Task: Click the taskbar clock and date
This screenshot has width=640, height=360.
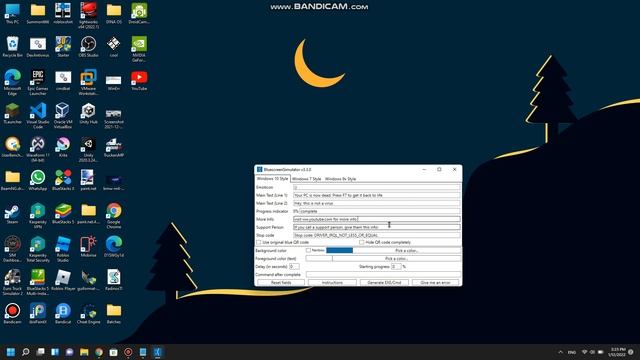Action: click(616, 352)
